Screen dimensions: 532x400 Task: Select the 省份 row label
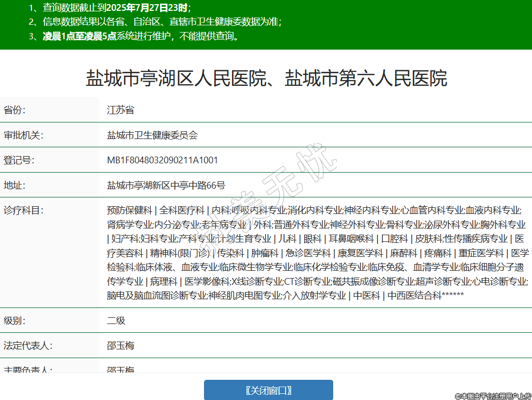pyautogui.click(x=14, y=110)
